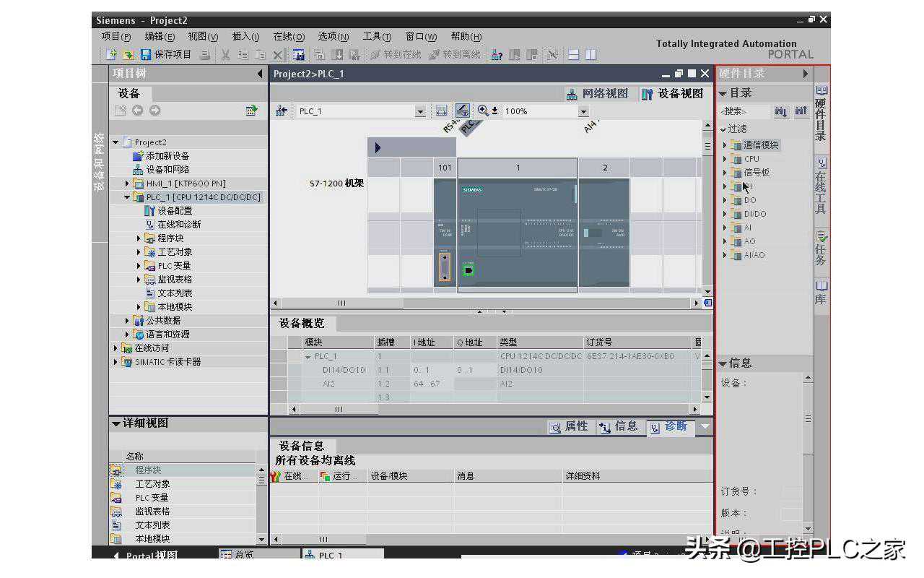Switch to the 网络视图 tab
Screen dimensions: 924x578
pos(598,94)
